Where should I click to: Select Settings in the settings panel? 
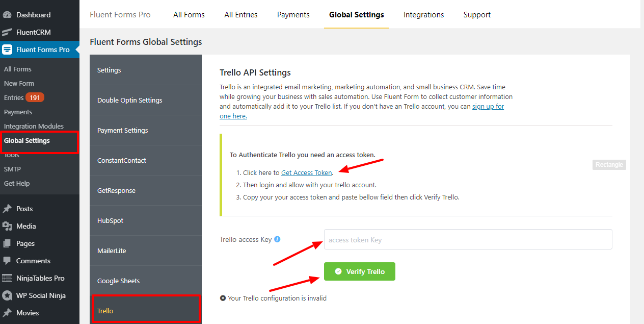[146, 70]
